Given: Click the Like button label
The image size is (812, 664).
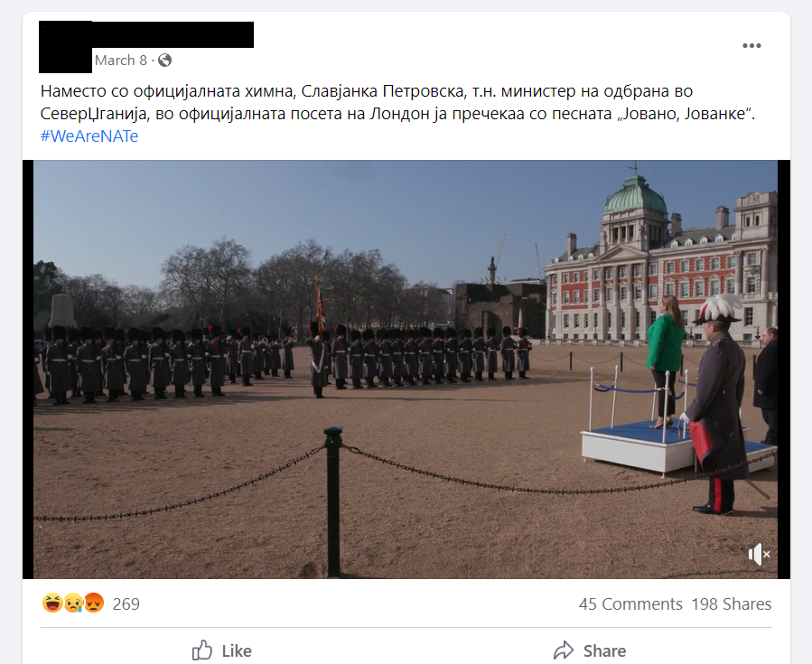Looking at the screenshot, I should [x=237, y=651].
